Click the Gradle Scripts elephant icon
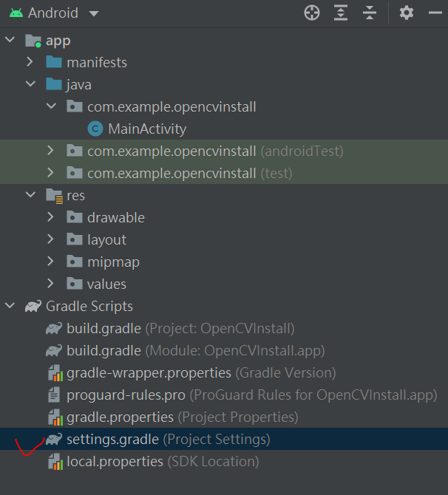Image resolution: width=448 pixels, height=495 pixels. tap(33, 306)
